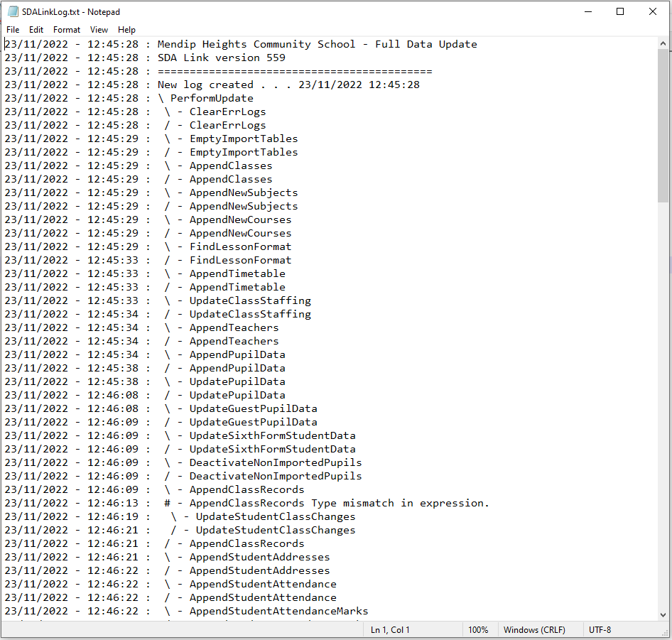Click the 12:46:13 timestamp

113,503
